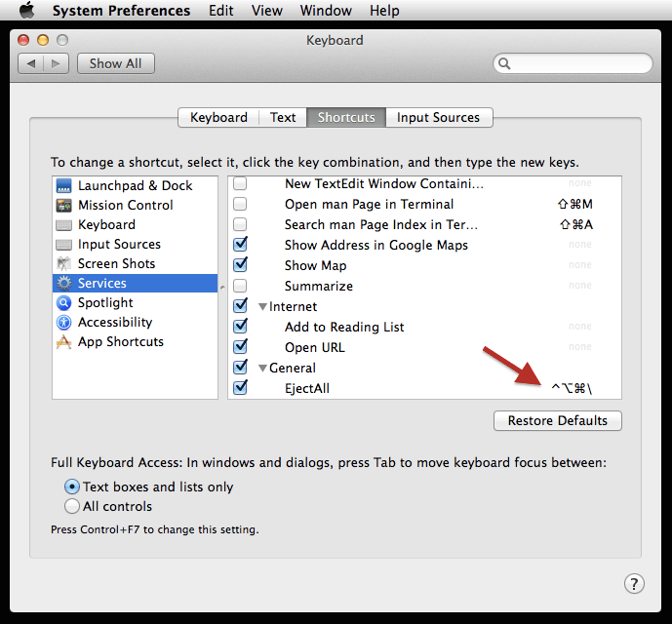
Task: Select the App Shortcuts category
Action: [135, 342]
